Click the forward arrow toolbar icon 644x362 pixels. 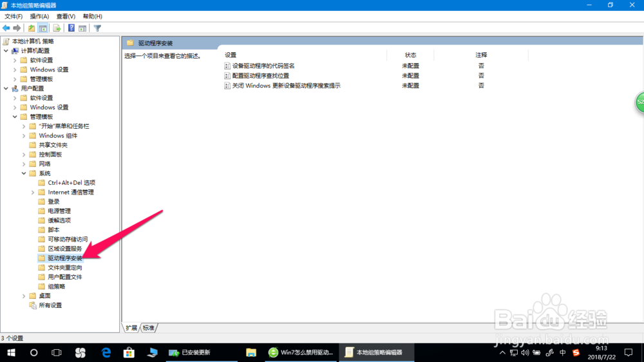[x=17, y=28]
